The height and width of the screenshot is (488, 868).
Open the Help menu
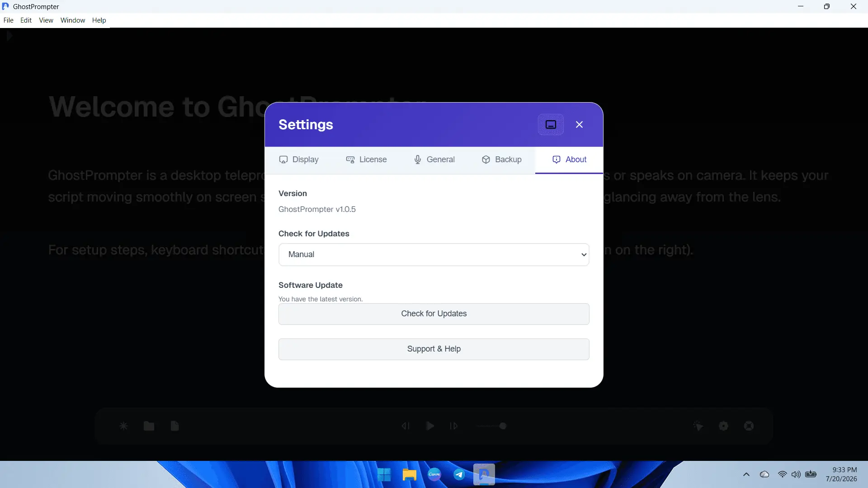pos(99,20)
